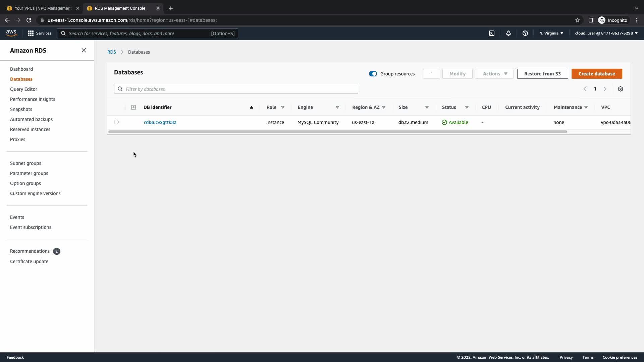Open the notifications bell icon
Viewport: 644px width, 362px height.
[x=508, y=33]
